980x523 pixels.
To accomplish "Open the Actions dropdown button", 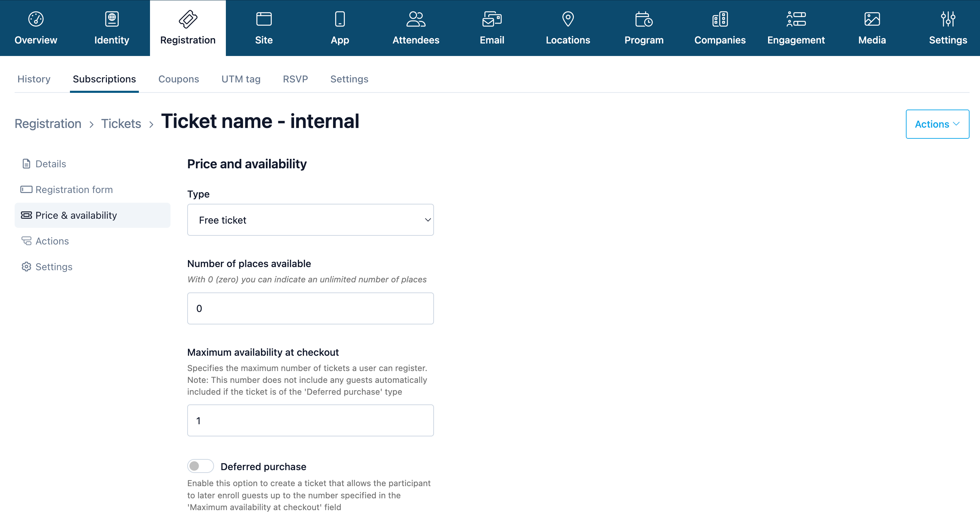I will 937,124.
